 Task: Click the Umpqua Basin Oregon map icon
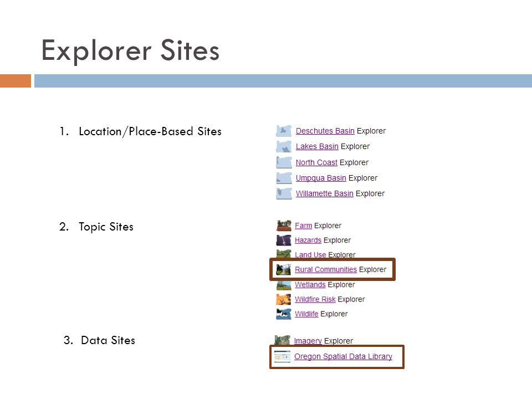[284, 178]
